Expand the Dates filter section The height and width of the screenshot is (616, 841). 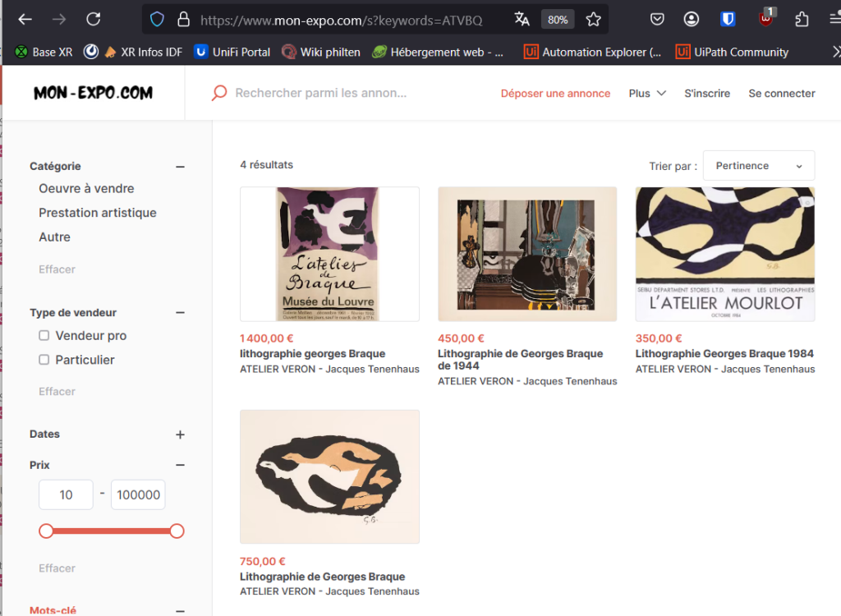[x=180, y=434]
